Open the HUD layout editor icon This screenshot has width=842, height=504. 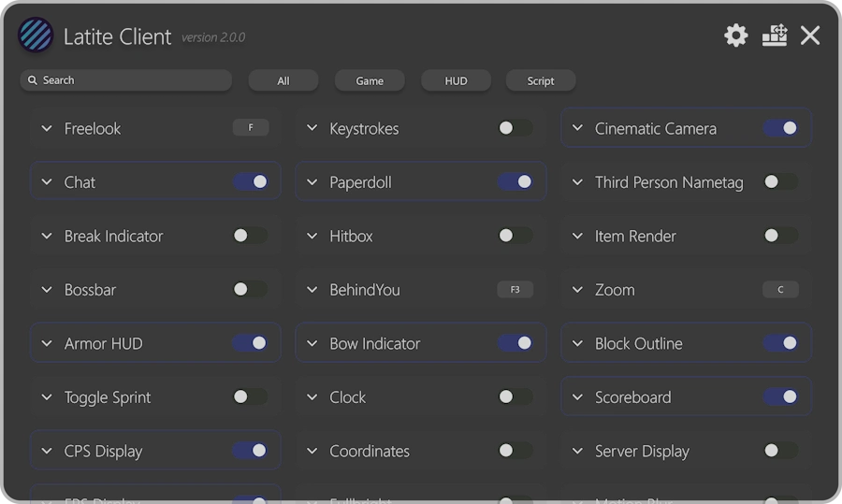(775, 36)
